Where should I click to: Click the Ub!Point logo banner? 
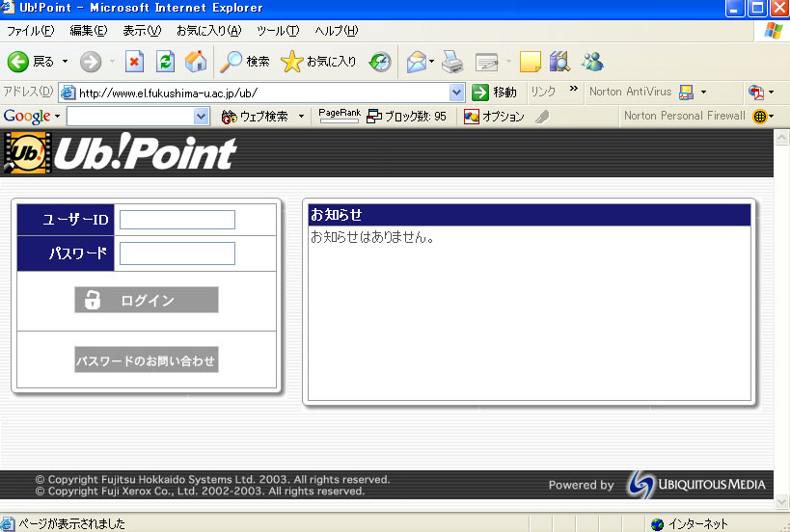coord(120,152)
